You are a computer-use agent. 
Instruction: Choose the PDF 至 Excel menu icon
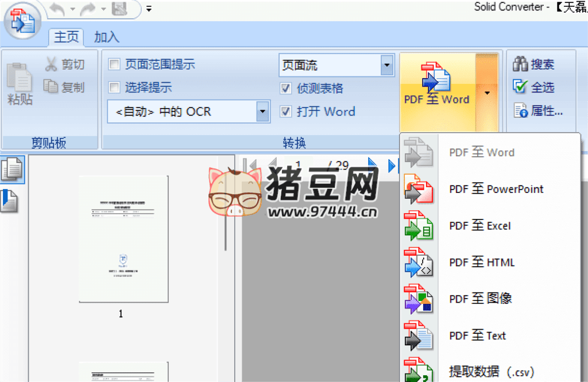(x=417, y=226)
